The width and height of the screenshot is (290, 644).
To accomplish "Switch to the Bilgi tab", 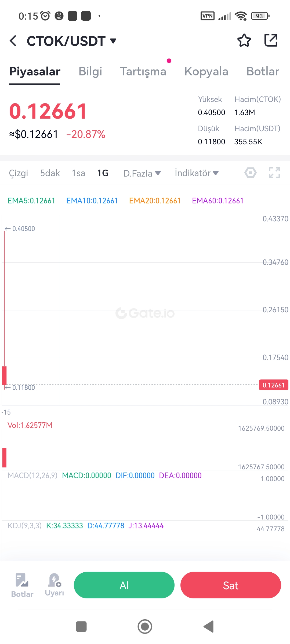I will [x=90, y=71].
